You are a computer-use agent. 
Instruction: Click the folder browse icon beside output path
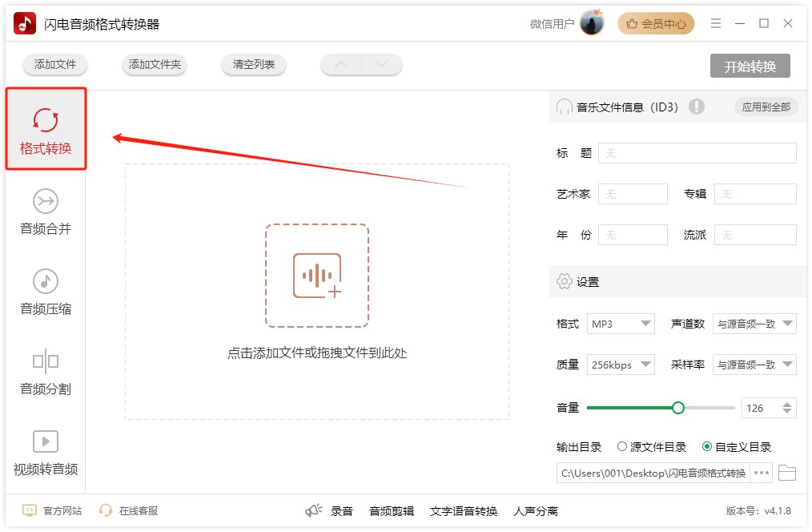[x=786, y=473]
